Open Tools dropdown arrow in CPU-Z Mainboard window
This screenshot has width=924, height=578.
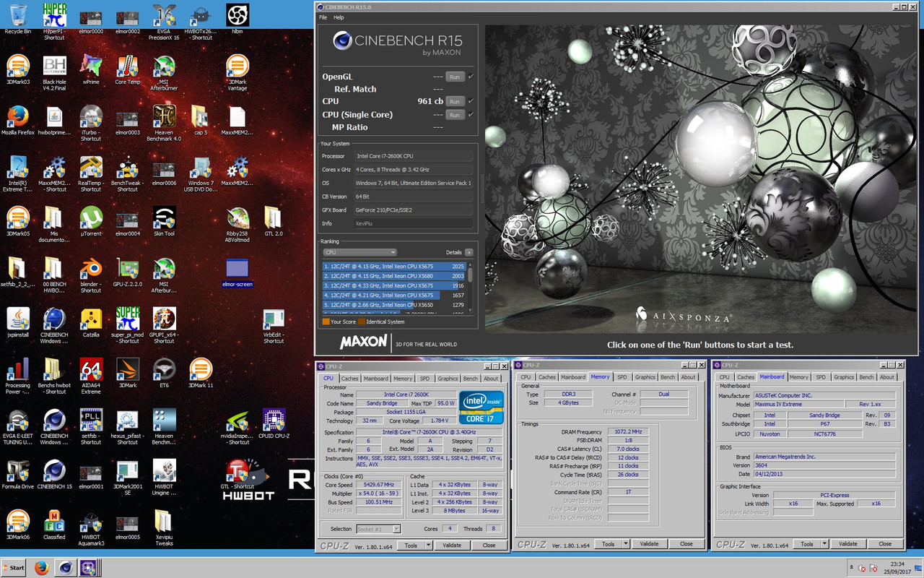point(824,544)
